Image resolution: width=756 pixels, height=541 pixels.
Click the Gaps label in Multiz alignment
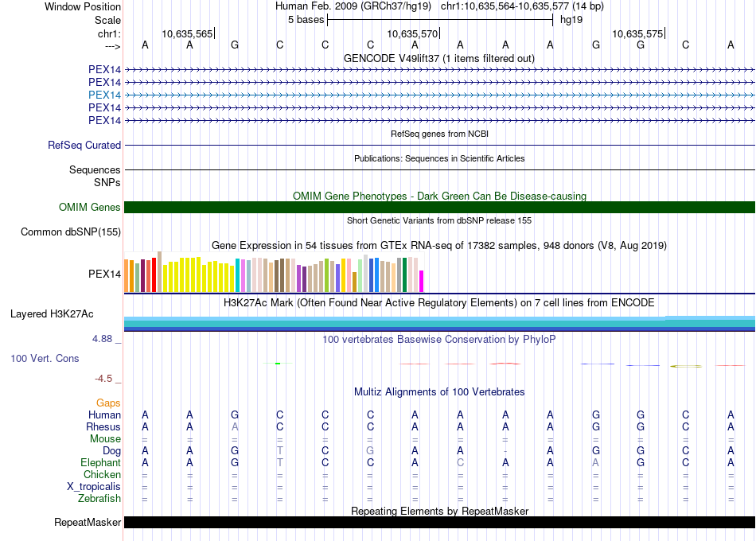(108, 403)
